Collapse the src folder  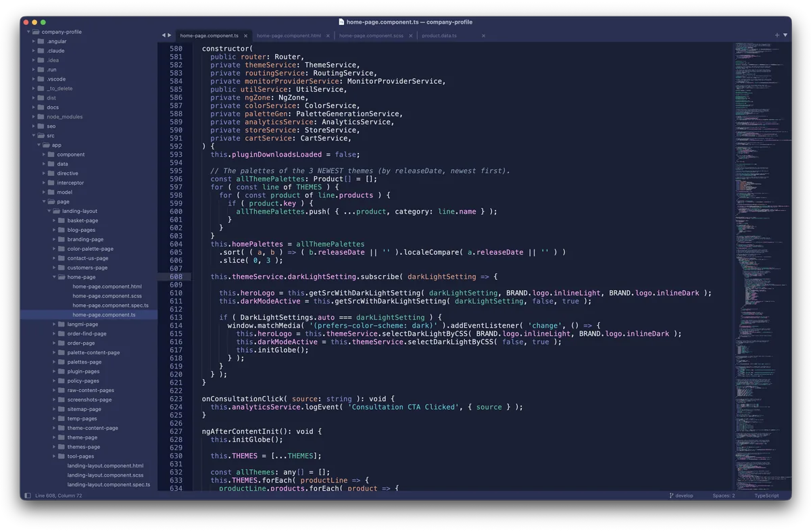click(x=34, y=136)
